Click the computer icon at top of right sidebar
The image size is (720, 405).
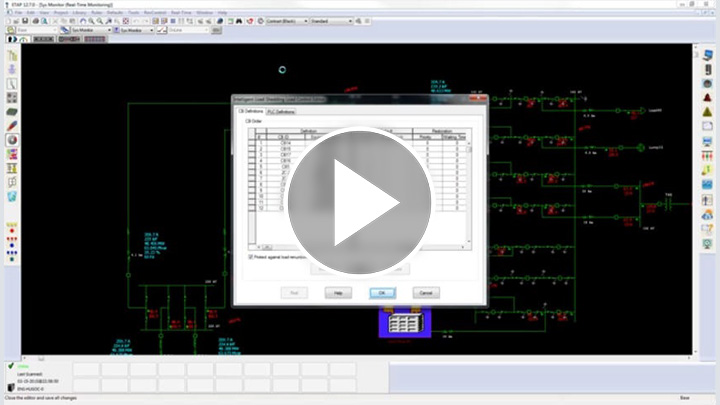click(x=707, y=55)
